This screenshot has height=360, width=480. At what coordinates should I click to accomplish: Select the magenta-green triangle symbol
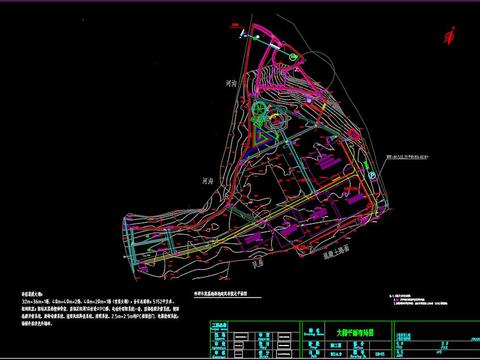point(262,137)
